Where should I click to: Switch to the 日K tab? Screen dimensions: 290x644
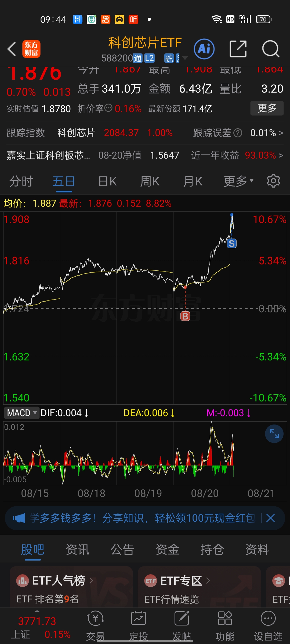tap(108, 181)
